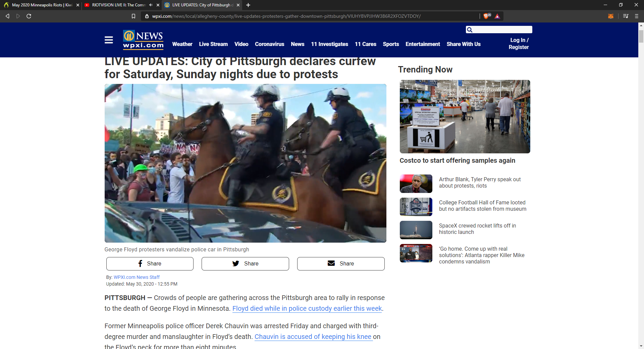
Task: Select the LIVE UPDATES City of Pittsburgh tab
Action: pos(202,5)
